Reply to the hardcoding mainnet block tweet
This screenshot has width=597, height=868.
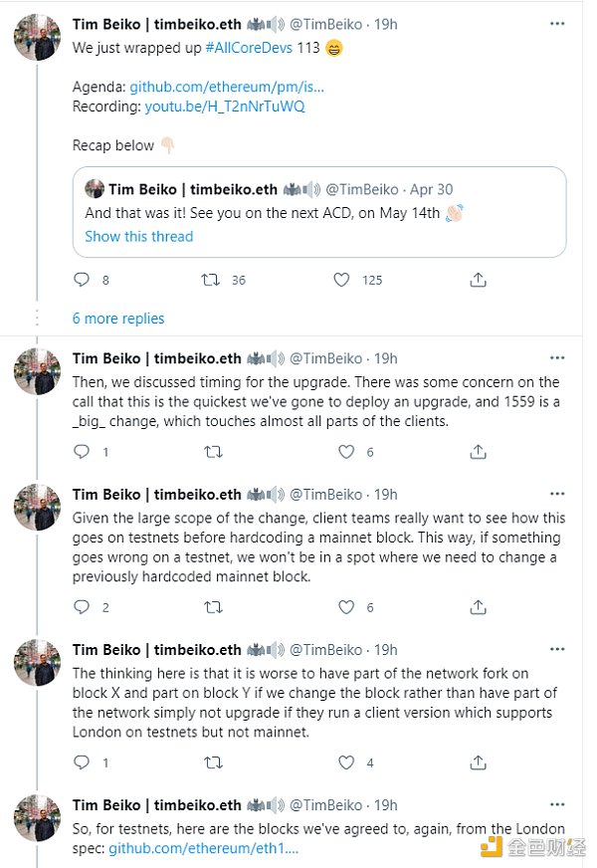click(x=82, y=606)
